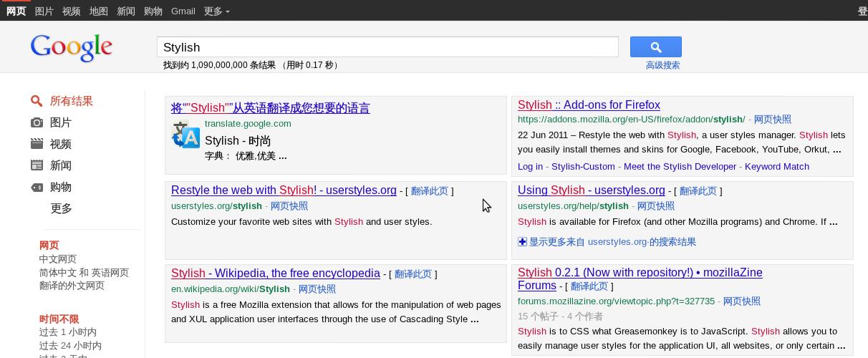868x358 pixels.
Task: Expand 更多 in left sidebar
Action: click(x=62, y=208)
